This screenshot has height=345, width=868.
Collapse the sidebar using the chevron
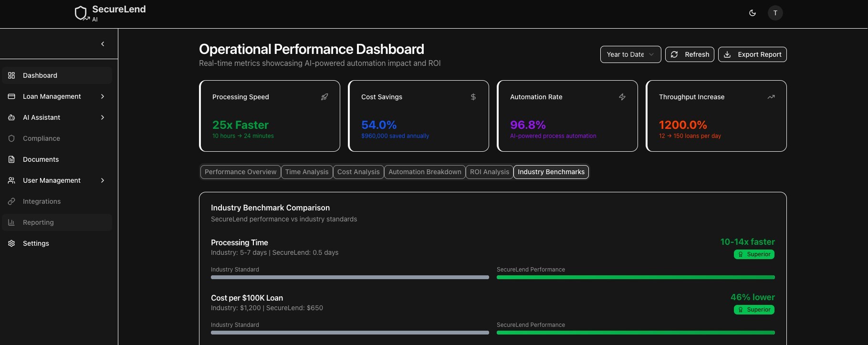pos(103,44)
